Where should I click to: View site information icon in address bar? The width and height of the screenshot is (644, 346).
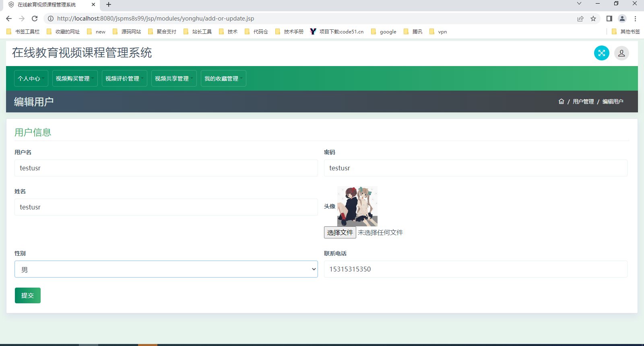point(50,19)
